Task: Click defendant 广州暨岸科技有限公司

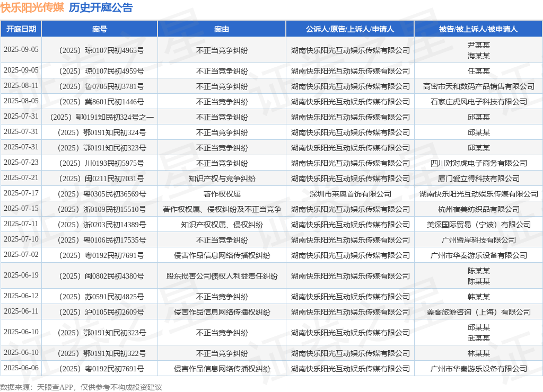Action: coord(479,240)
